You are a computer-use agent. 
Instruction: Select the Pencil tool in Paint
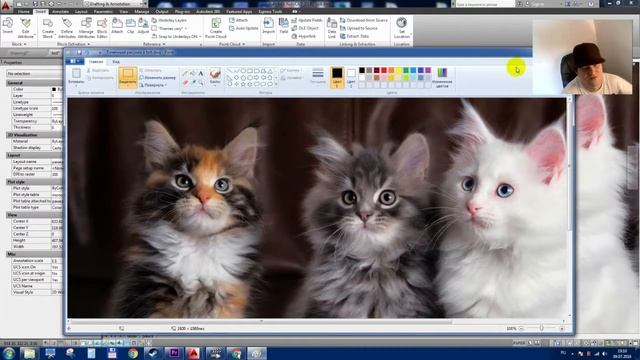pos(185,73)
